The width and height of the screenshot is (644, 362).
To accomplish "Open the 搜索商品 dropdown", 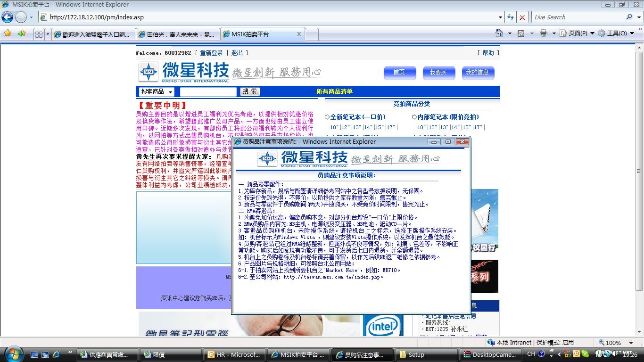I will click(157, 91).
